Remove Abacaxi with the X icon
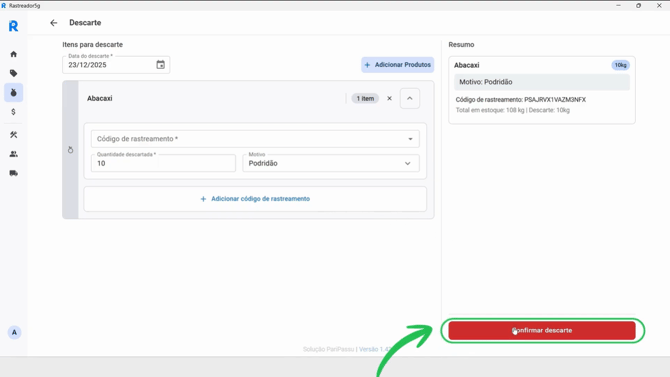670x377 pixels. click(x=389, y=98)
